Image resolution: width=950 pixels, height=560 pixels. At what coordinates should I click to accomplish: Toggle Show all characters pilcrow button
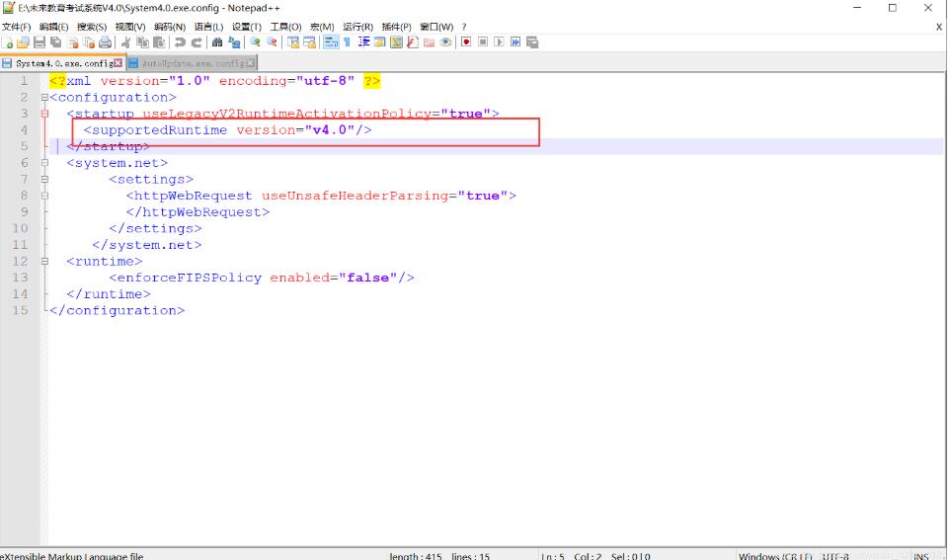[348, 42]
